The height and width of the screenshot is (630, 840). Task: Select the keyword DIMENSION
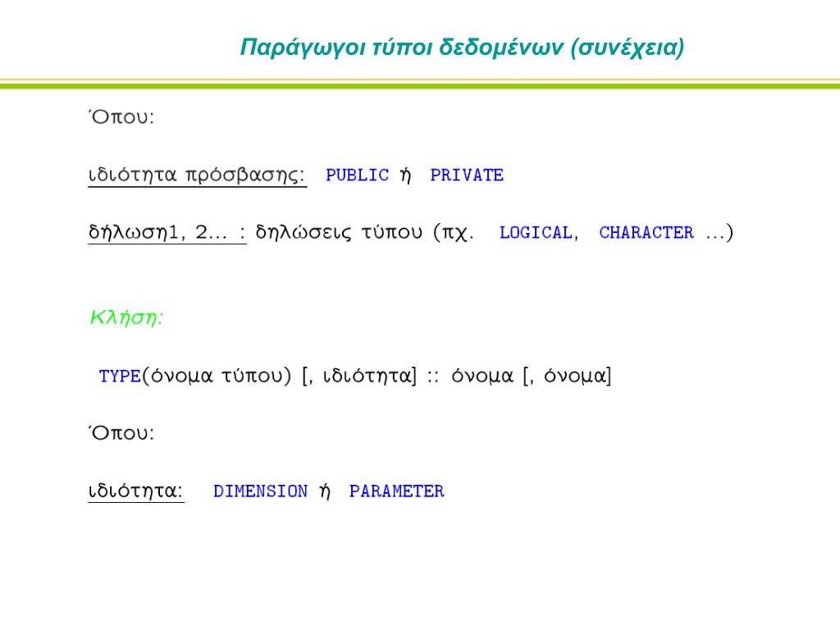pyautogui.click(x=260, y=491)
